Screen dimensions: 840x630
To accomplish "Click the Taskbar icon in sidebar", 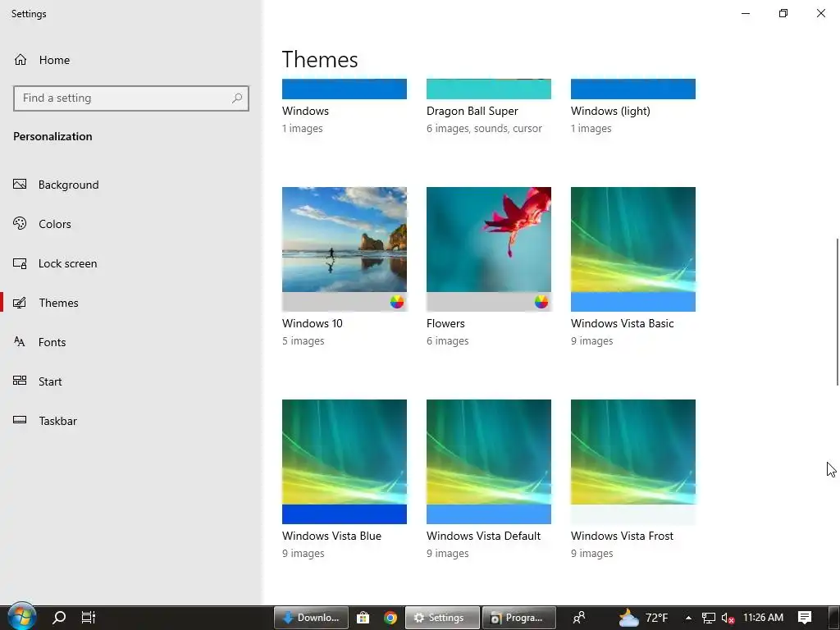I will 20,420.
